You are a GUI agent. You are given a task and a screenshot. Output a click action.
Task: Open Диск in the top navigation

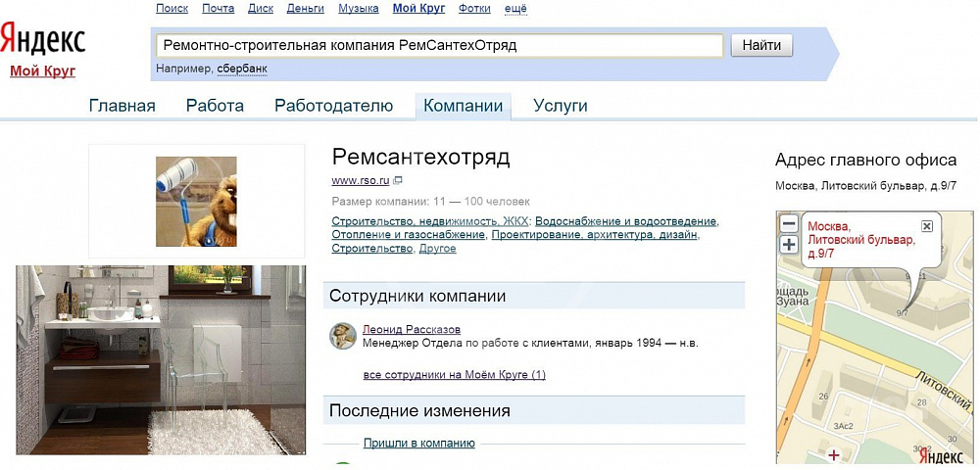[x=261, y=8]
